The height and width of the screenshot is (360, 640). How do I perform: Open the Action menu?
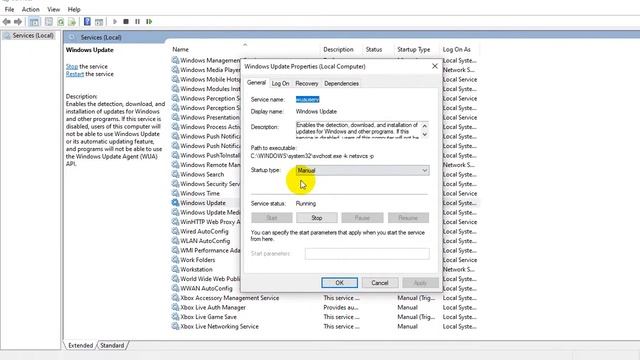pyautogui.click(x=31, y=9)
